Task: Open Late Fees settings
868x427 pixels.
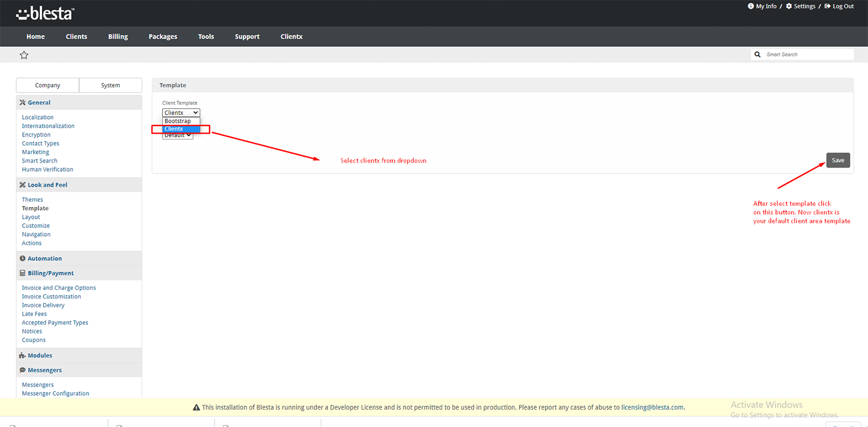Action: coord(34,314)
